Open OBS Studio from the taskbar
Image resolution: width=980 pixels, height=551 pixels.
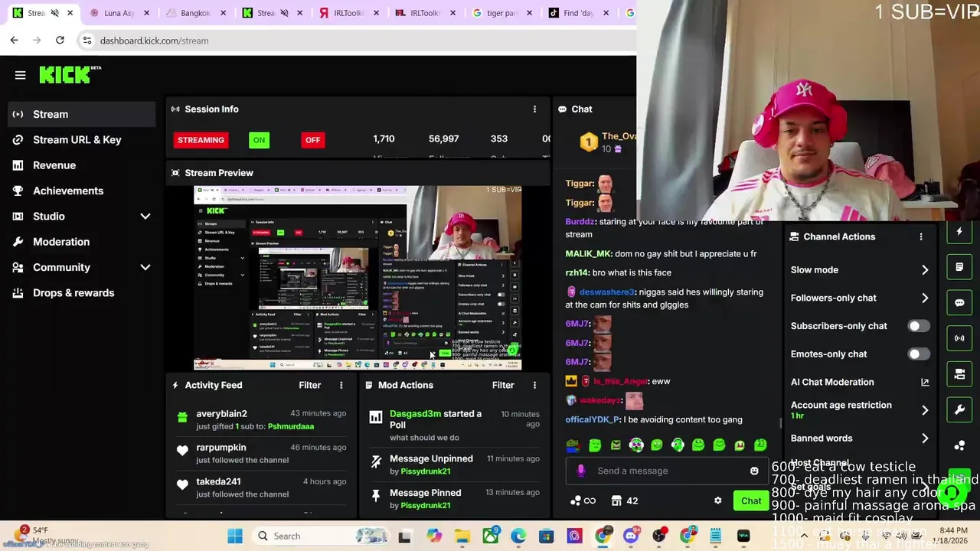tap(659, 536)
